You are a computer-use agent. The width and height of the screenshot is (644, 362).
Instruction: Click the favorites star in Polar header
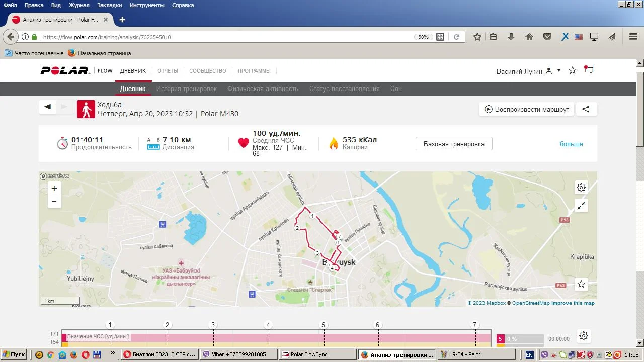[x=572, y=70]
